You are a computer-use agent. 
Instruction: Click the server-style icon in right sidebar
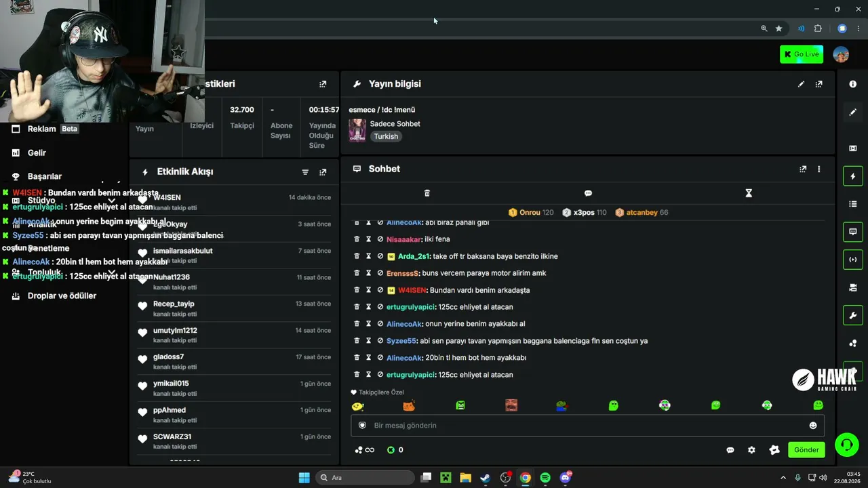853,287
